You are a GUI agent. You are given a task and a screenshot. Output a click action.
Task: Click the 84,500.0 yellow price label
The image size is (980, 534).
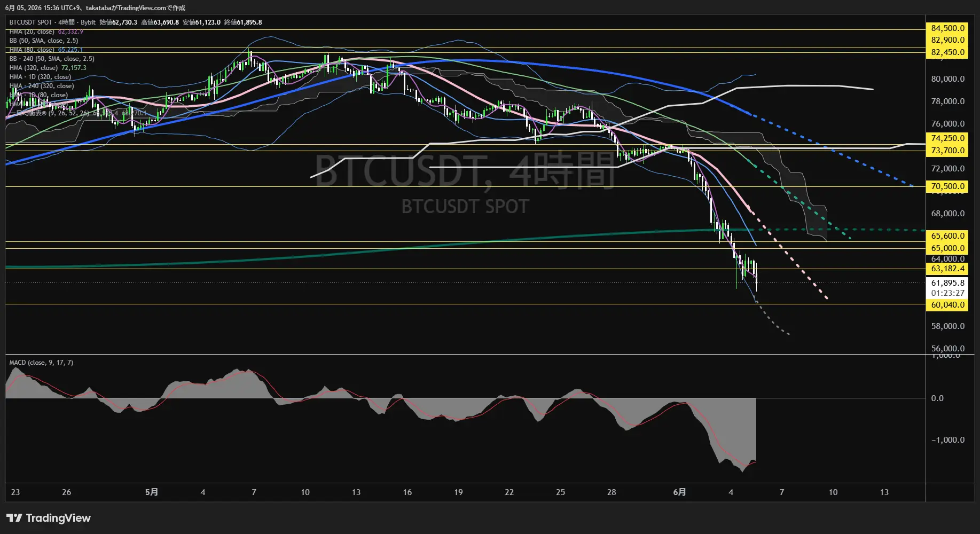point(948,28)
